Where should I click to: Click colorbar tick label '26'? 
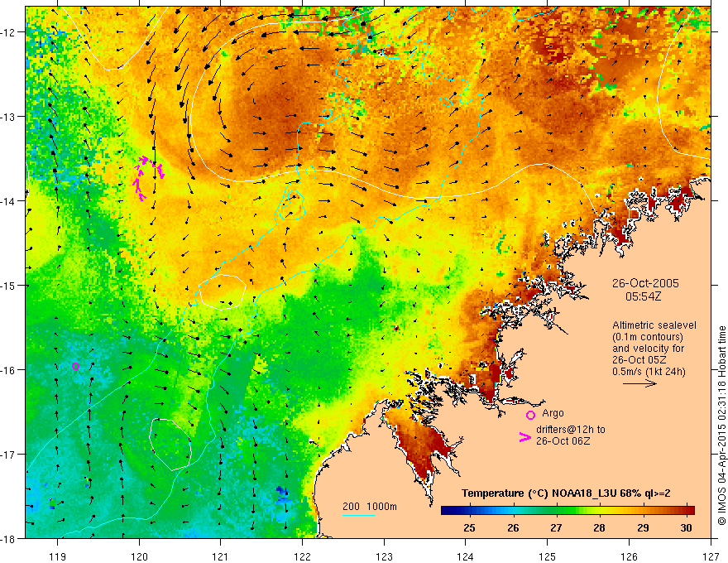click(x=513, y=527)
